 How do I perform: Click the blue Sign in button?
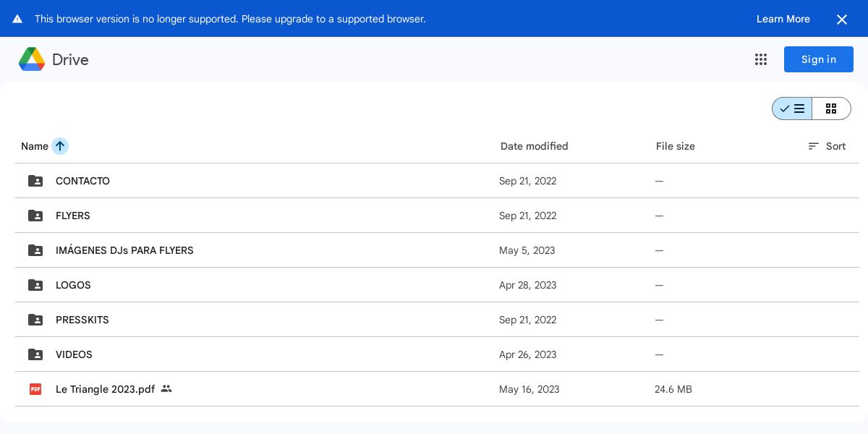coord(818,59)
